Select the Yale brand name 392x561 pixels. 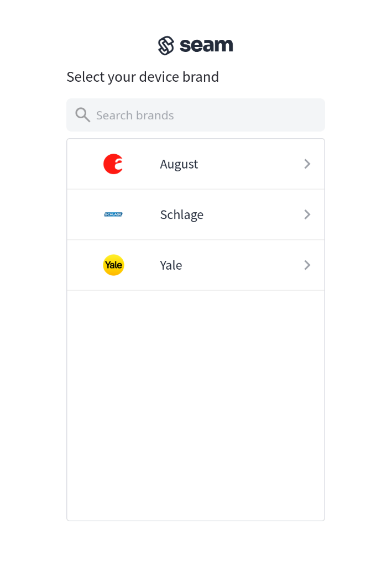[171, 265]
